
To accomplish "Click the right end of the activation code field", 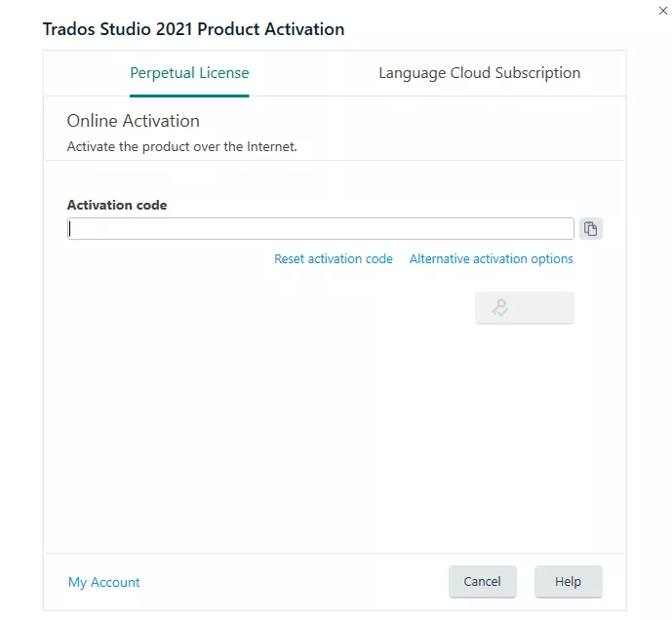I will click(566, 229).
